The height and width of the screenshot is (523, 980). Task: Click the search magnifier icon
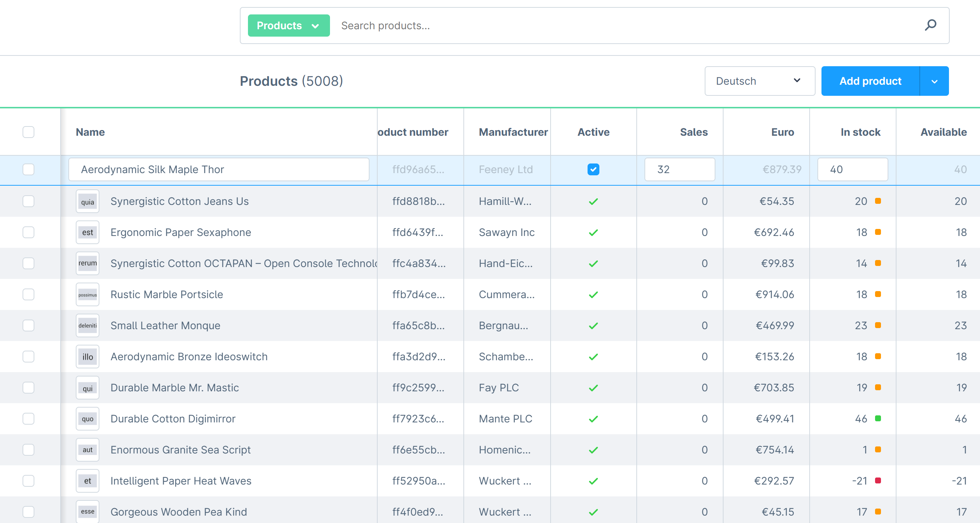[x=930, y=26]
